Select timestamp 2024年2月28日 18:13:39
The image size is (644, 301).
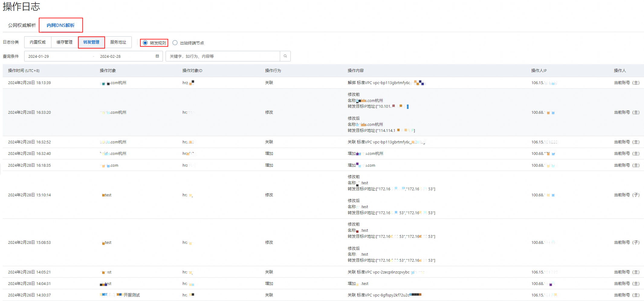[x=29, y=83]
